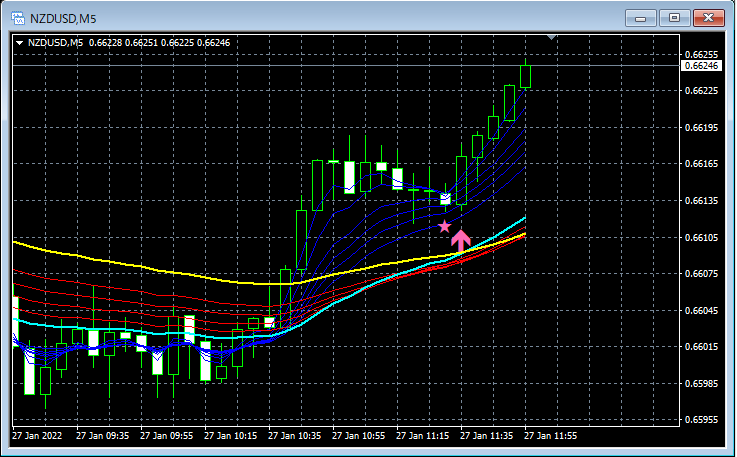Viewport: 737px width, 457px height.
Task: Click the NZDUSD,M5 OHLC info text
Action: pyautogui.click(x=129, y=43)
